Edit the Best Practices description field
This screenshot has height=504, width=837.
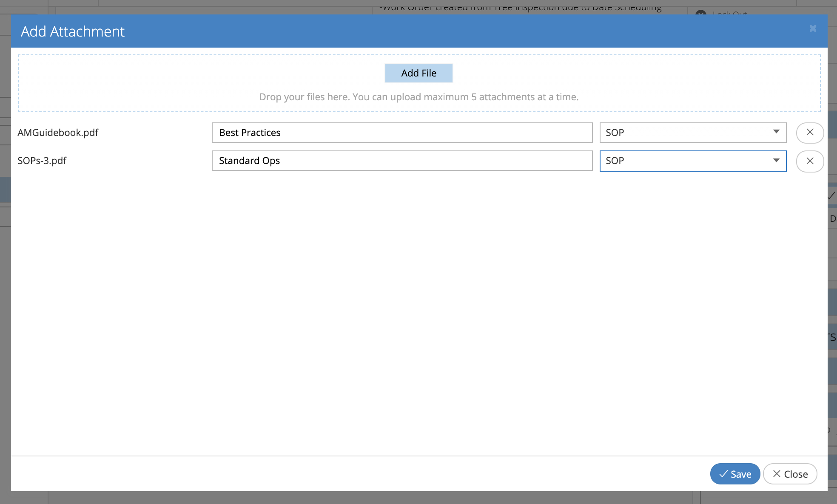point(402,133)
